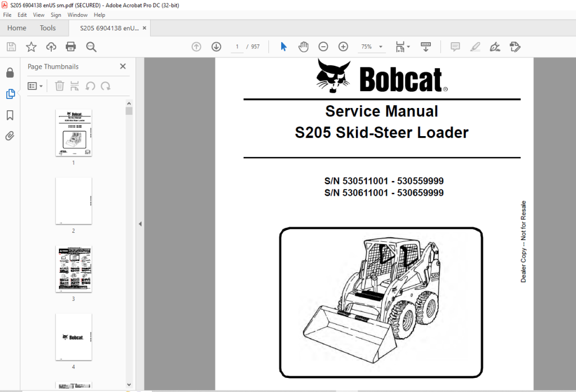Go to next page (down arrow)

pos(217,47)
